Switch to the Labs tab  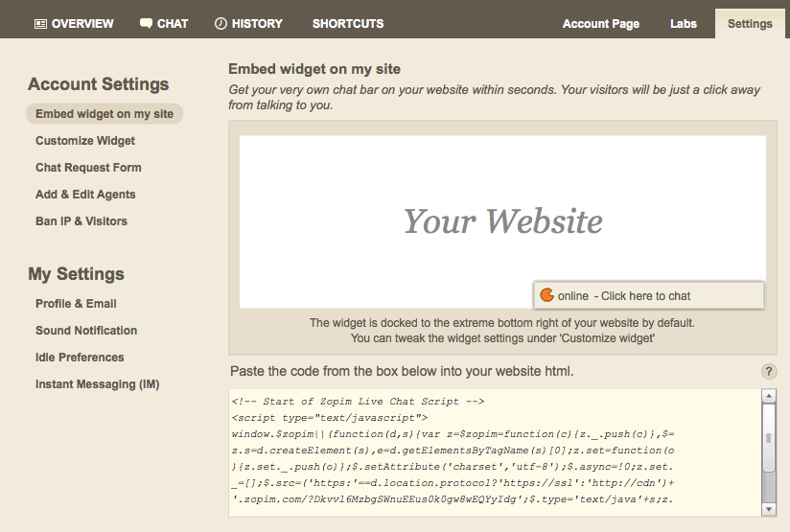click(x=684, y=24)
